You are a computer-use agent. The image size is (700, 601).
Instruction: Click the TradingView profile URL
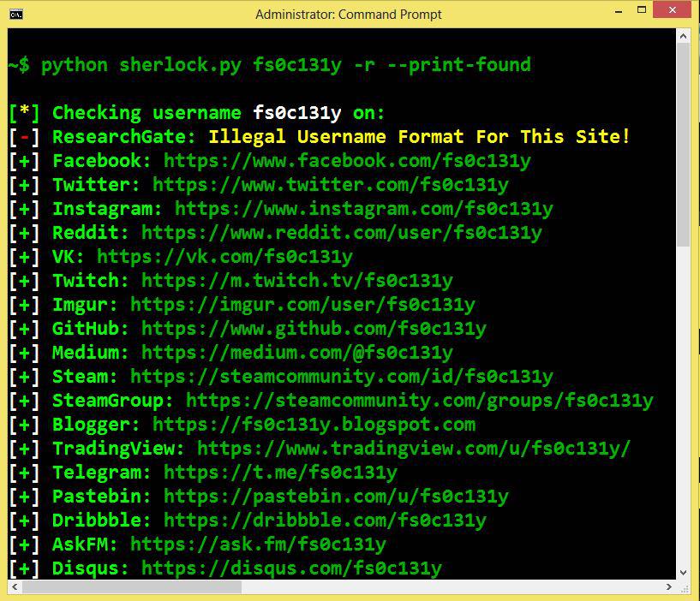pos(414,449)
